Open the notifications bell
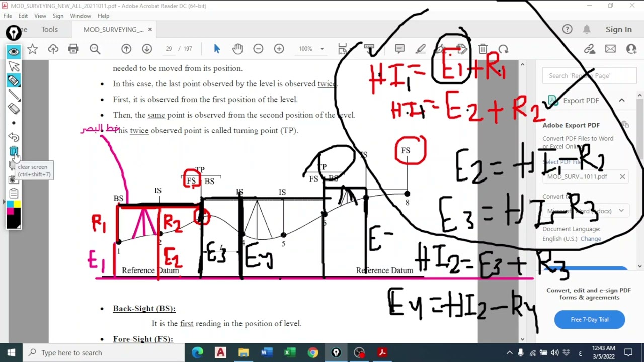Screen dimensions: 644x362 click(587, 29)
